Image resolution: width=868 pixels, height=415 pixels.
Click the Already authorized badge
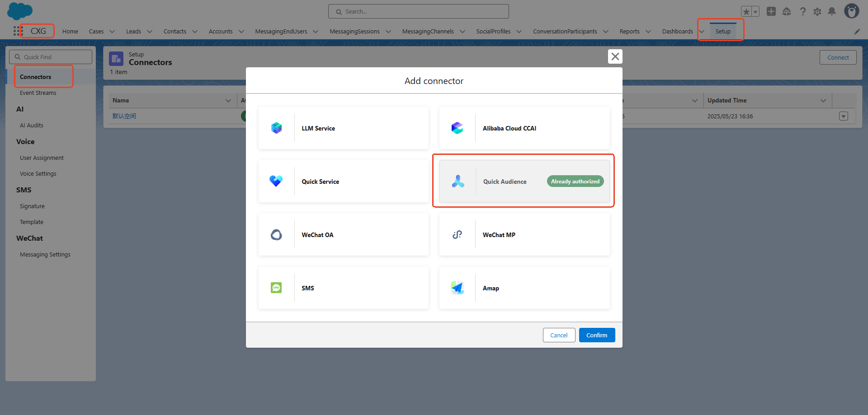coord(575,181)
